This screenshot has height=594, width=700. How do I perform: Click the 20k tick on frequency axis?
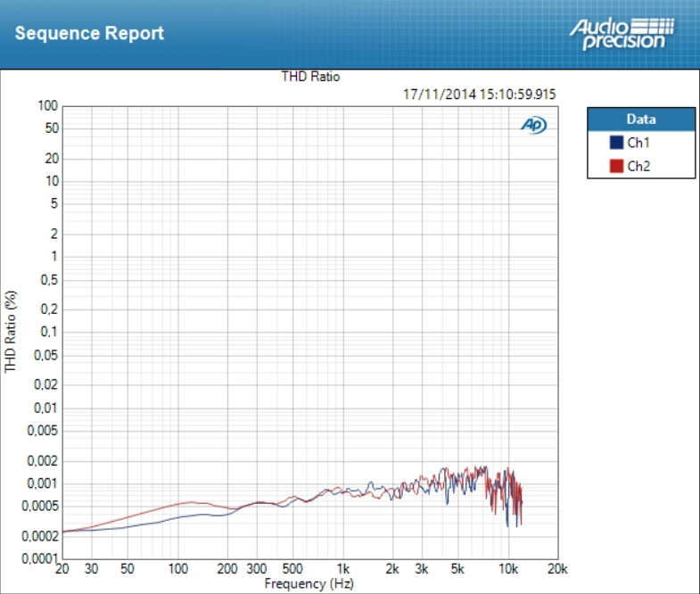557,569
